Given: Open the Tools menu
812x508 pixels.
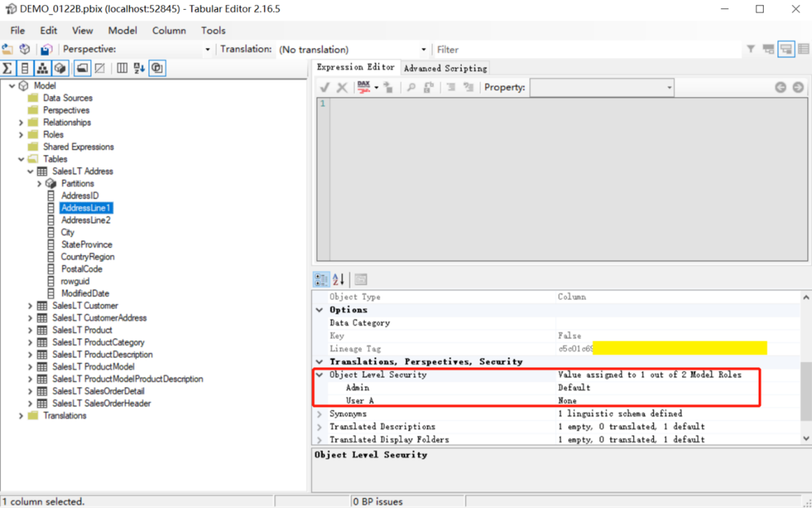Looking at the screenshot, I should click(214, 31).
